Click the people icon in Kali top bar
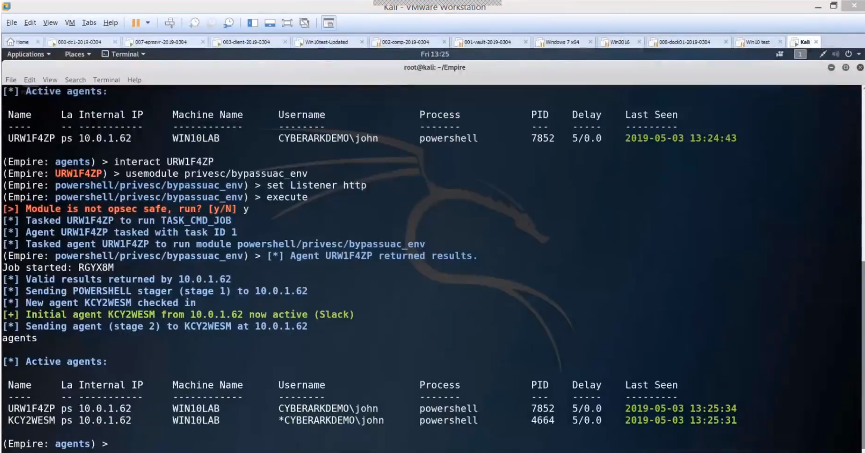 (779, 54)
